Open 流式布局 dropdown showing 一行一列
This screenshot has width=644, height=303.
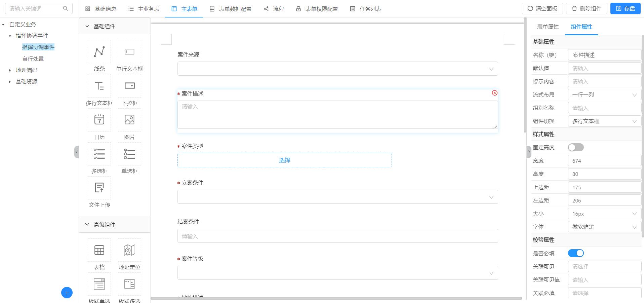pos(604,95)
